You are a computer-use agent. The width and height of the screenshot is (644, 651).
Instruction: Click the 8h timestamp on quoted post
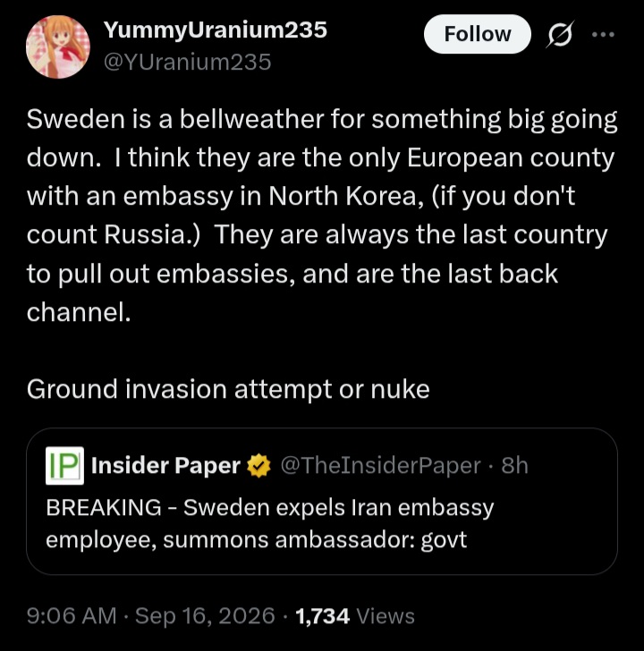coord(514,465)
